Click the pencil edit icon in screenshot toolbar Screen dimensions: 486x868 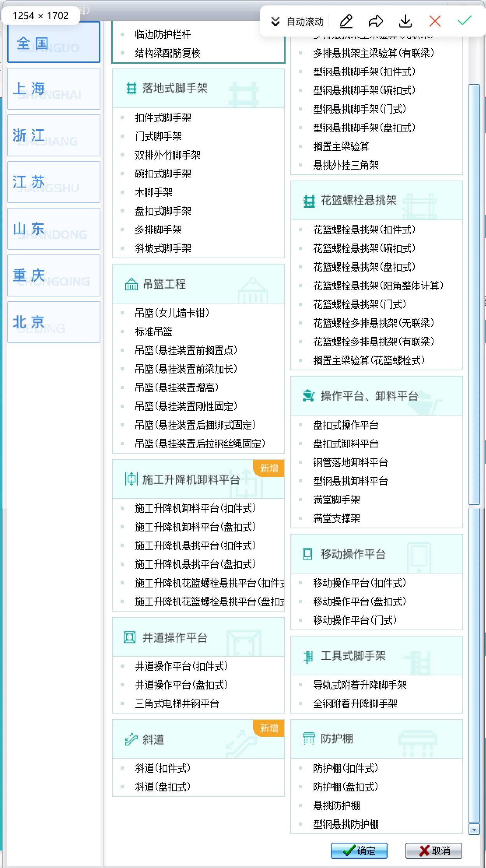346,21
